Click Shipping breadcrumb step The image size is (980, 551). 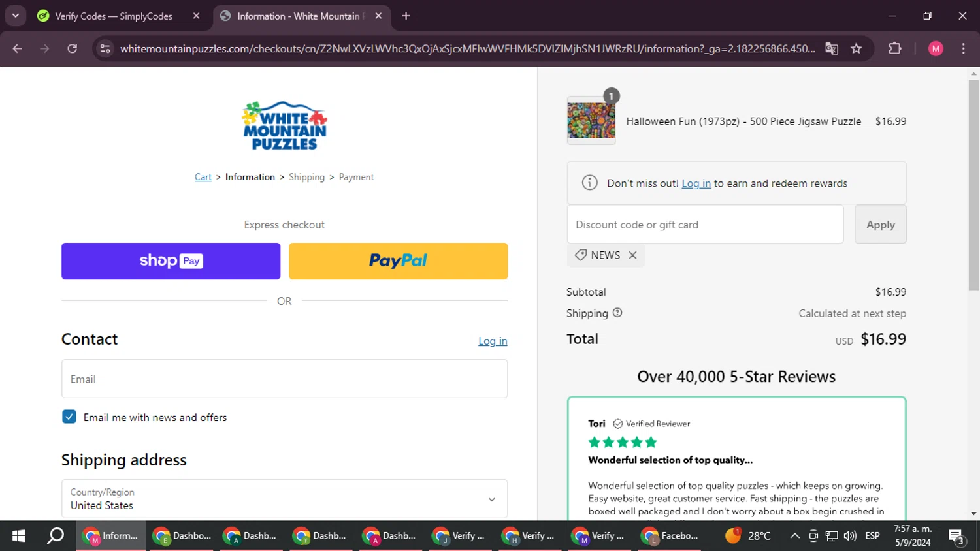(306, 177)
